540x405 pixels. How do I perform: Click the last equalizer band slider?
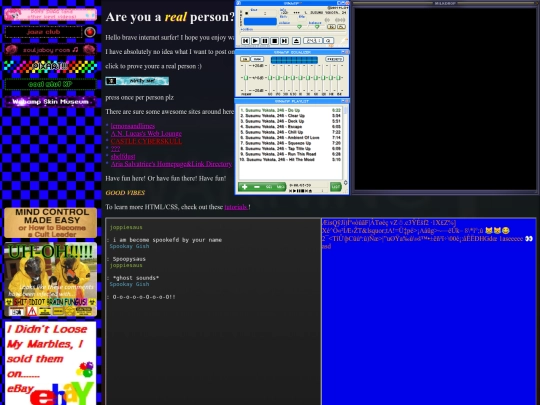click(339, 78)
